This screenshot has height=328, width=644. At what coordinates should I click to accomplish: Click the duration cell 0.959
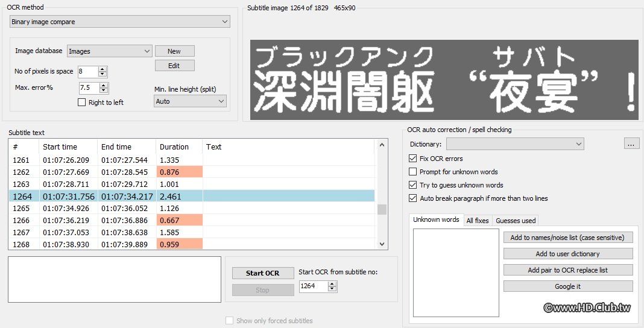[x=180, y=244]
